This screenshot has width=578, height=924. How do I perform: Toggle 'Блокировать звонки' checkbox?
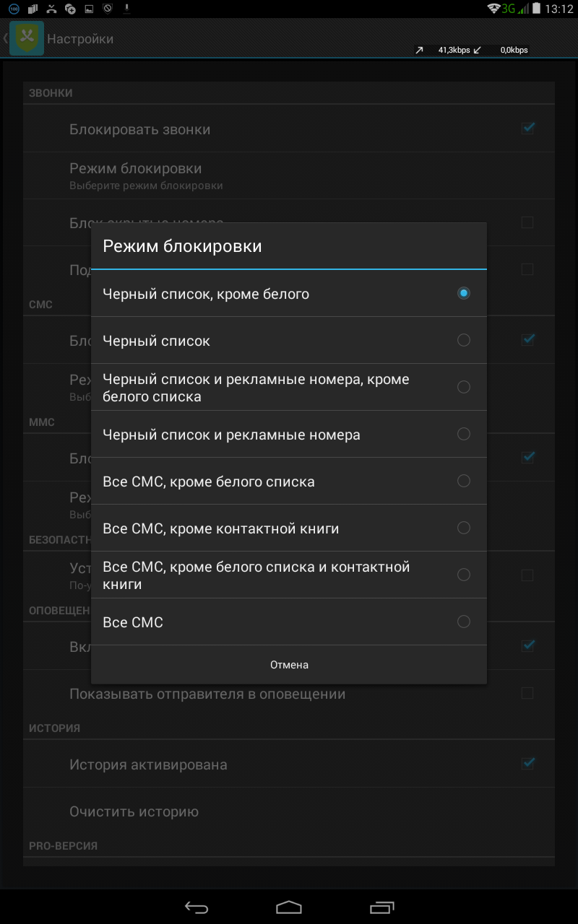point(527,128)
